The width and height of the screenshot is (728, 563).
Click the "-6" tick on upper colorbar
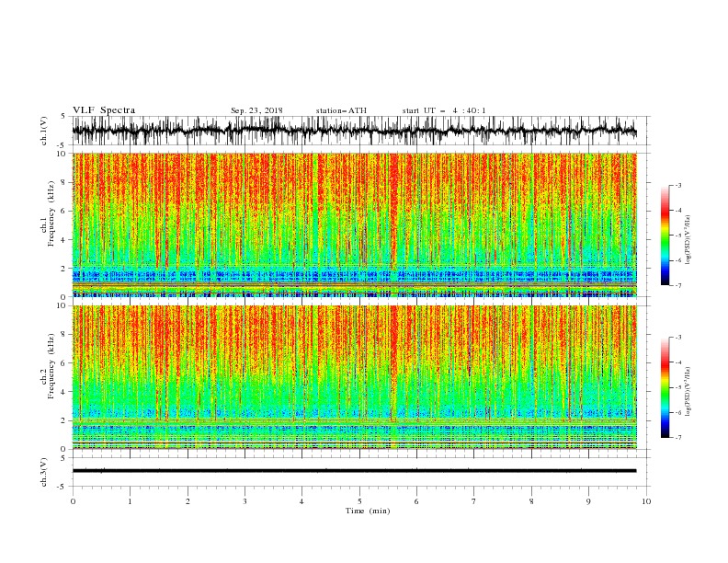coord(677,260)
